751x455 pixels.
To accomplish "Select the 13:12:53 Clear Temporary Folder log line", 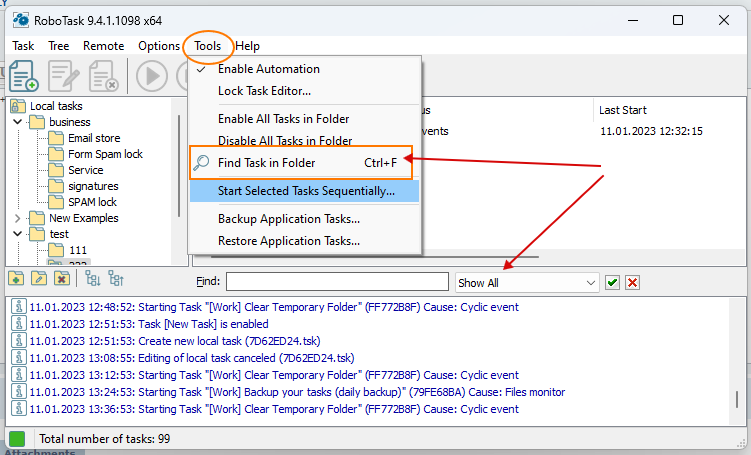I will pos(274,375).
